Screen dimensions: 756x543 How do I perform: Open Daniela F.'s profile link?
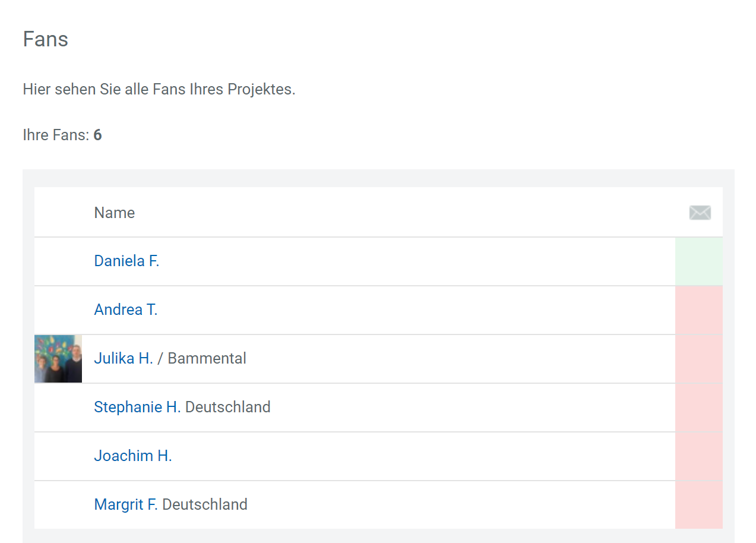click(x=126, y=261)
